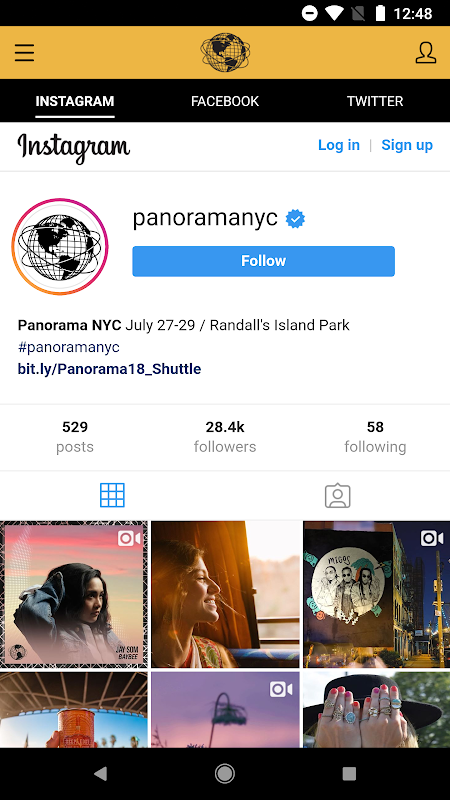450x800 pixels.
Task: Open the Jay Som video thumbnail
Action: coord(74,594)
